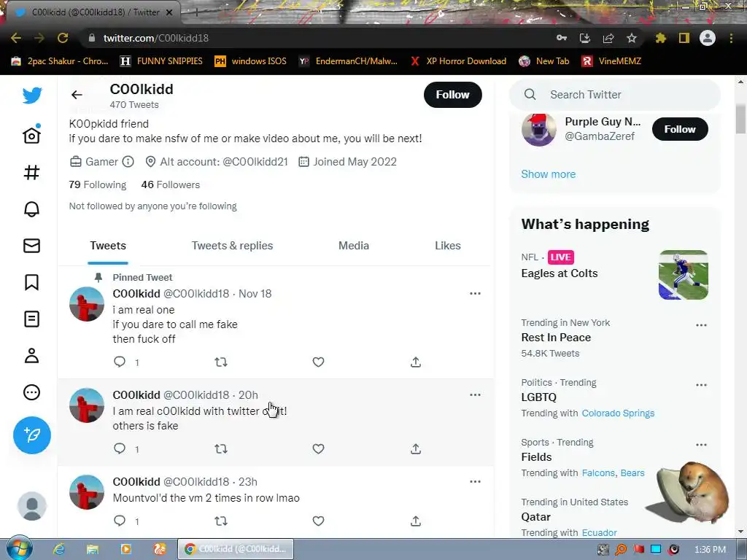Viewport: 747px width, 560px height.
Task: Switch to Tweets & replies tab
Action: click(x=233, y=246)
